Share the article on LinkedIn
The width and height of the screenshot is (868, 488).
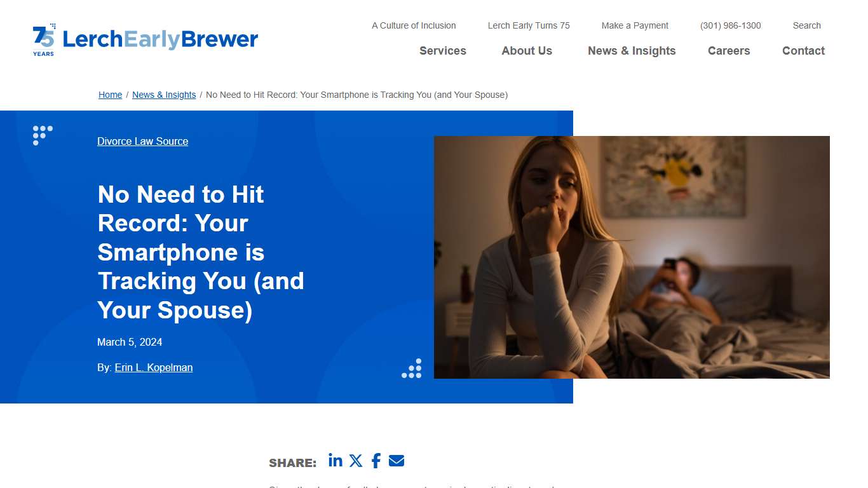click(x=335, y=460)
